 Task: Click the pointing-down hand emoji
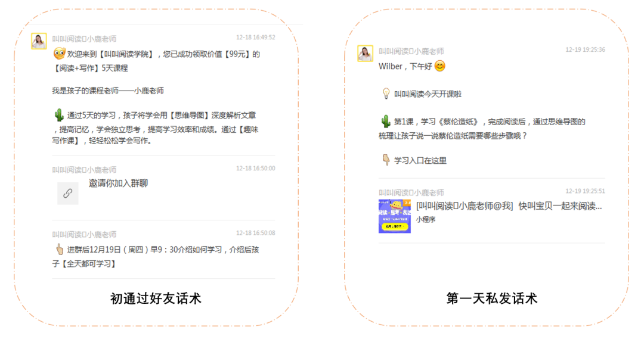click(x=386, y=160)
